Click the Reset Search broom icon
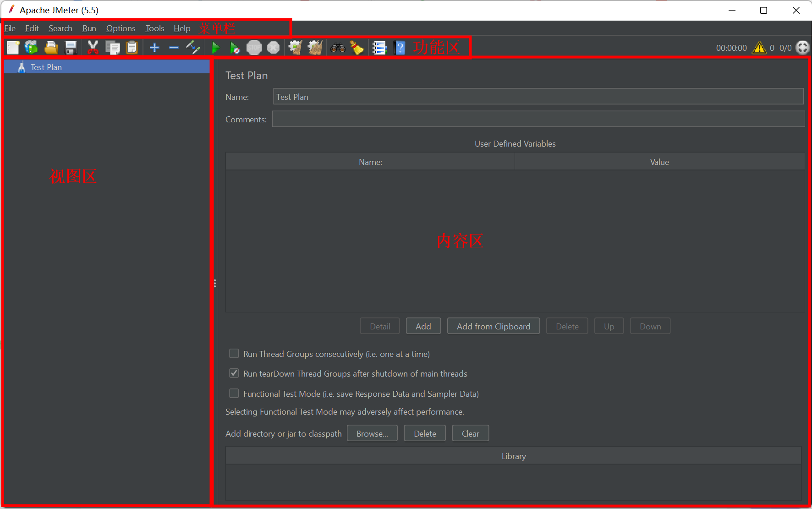Viewport: 812px width, 509px height. pos(357,47)
